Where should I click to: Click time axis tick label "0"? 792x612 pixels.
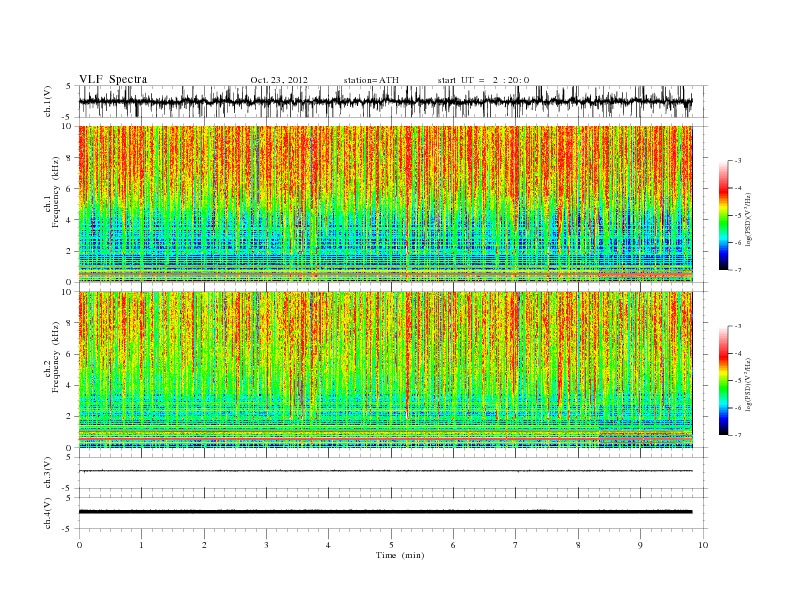tap(79, 545)
